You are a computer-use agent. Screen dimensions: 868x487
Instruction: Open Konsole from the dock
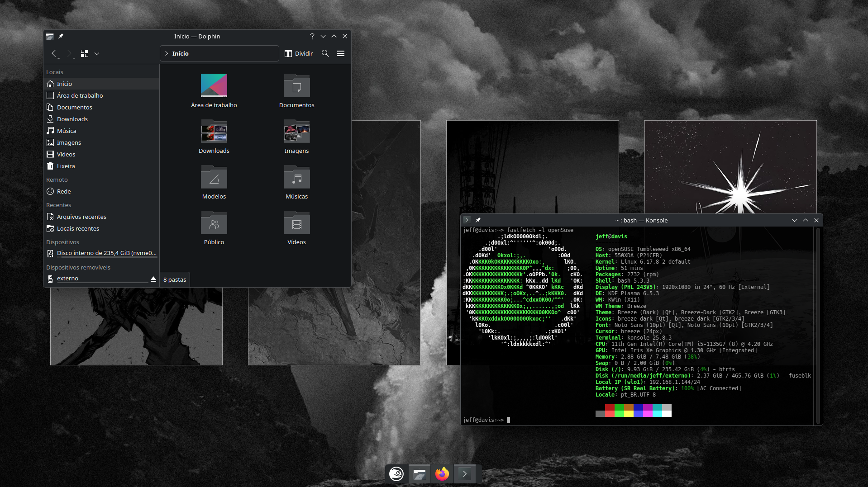[465, 473]
